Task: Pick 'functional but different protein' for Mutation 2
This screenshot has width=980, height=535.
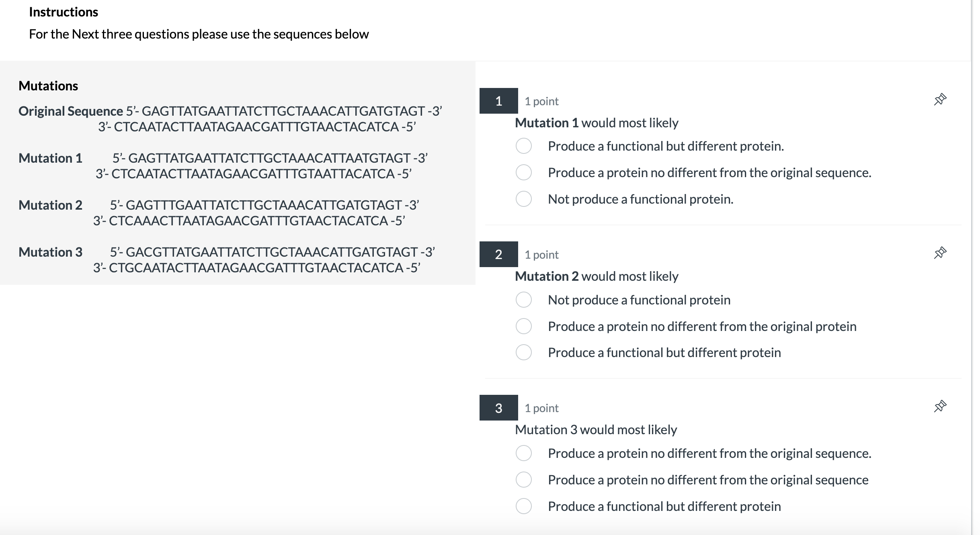Action: 524,352
